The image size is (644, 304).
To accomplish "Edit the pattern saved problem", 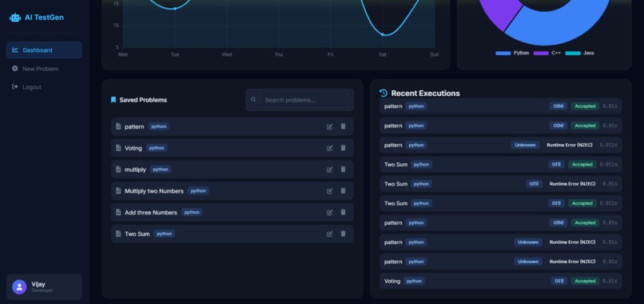I will pyautogui.click(x=329, y=126).
